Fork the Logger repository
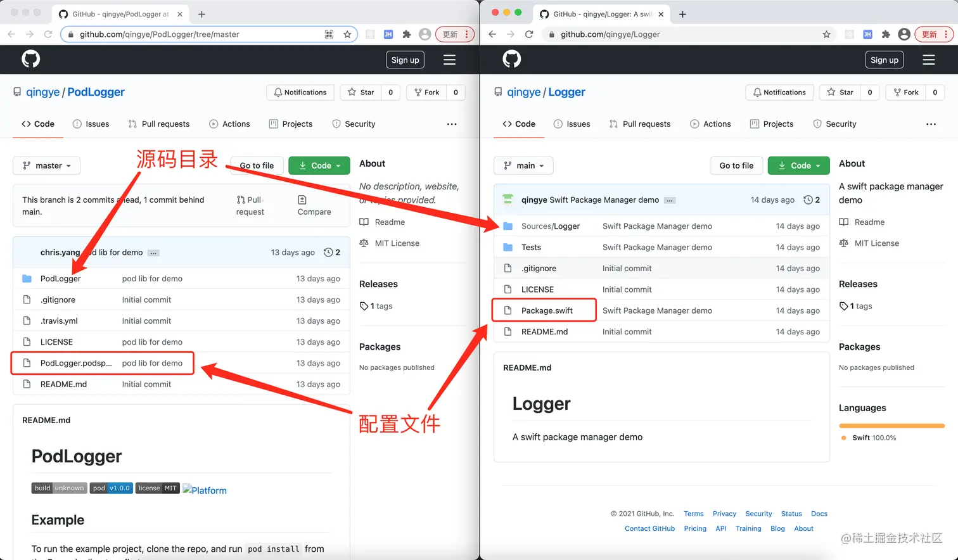Viewport: 958px width, 560px height. (x=905, y=92)
